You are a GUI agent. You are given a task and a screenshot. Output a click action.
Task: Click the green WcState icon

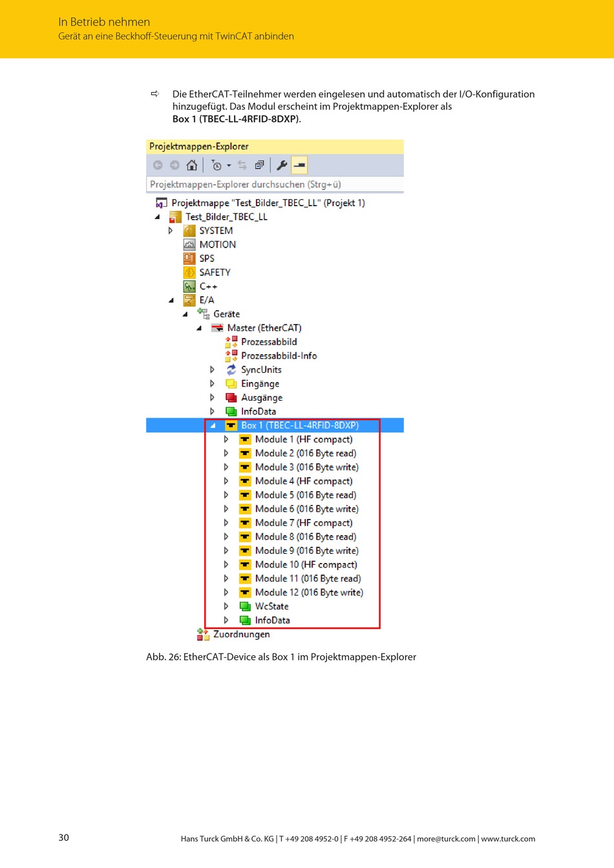click(245, 606)
